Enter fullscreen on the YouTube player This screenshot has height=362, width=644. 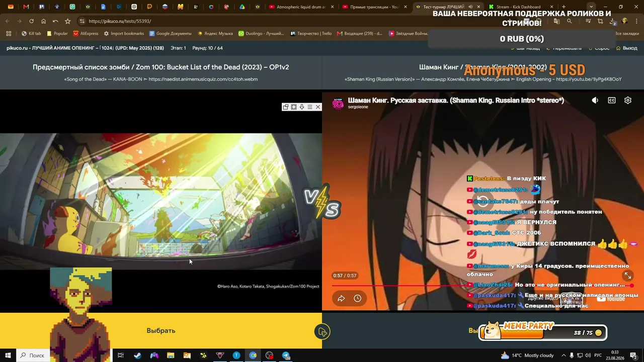(x=628, y=276)
